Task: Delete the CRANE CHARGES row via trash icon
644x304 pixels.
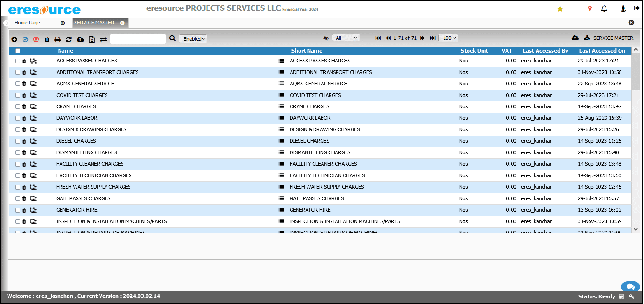Action: [x=24, y=106]
